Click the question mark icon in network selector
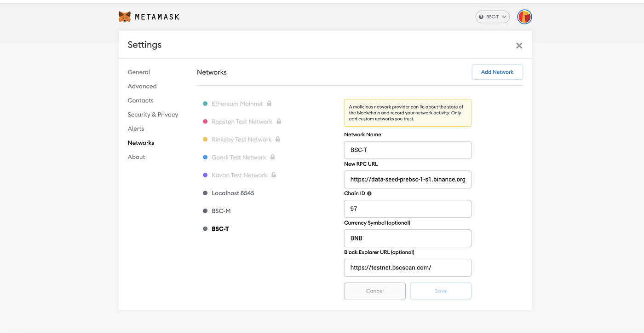The height and width of the screenshot is (333, 644). click(481, 17)
